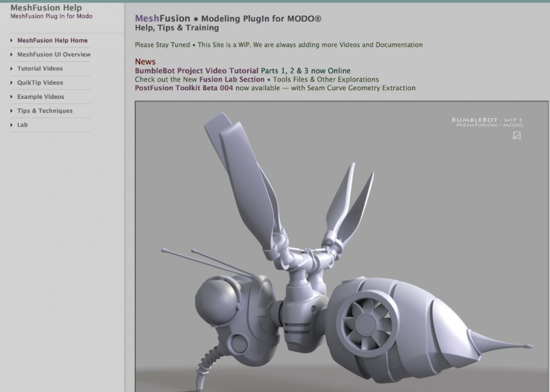Click the arrow bullet next to Tips & Techniques
Image resolution: width=550 pixels, height=392 pixels.
coord(12,111)
